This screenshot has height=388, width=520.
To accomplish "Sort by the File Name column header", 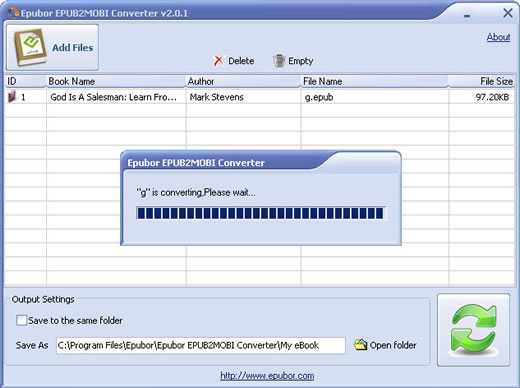I will point(374,81).
